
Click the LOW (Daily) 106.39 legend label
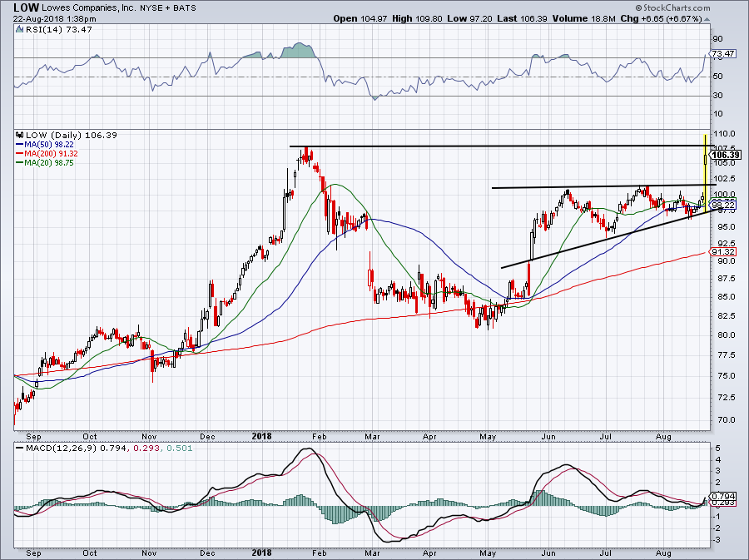(x=72, y=135)
